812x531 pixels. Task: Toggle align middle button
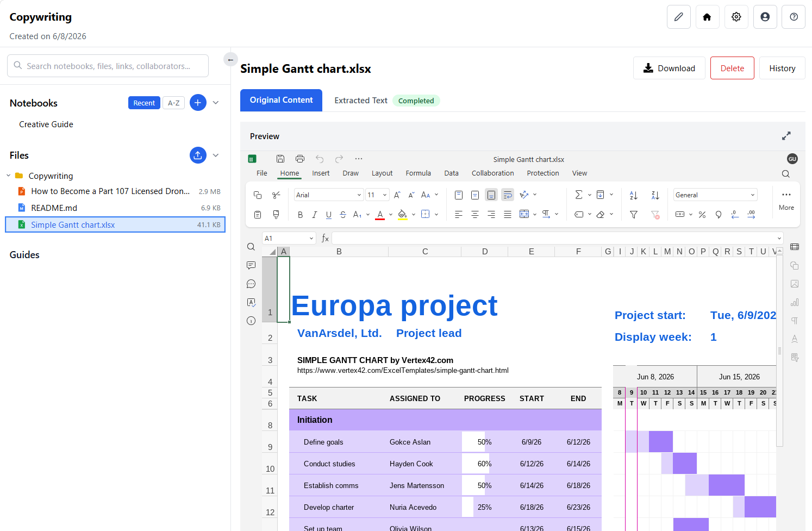(x=475, y=195)
